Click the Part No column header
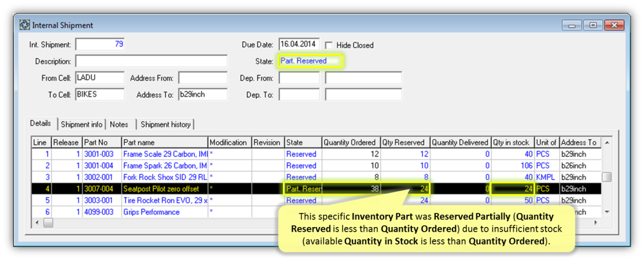 (101, 142)
